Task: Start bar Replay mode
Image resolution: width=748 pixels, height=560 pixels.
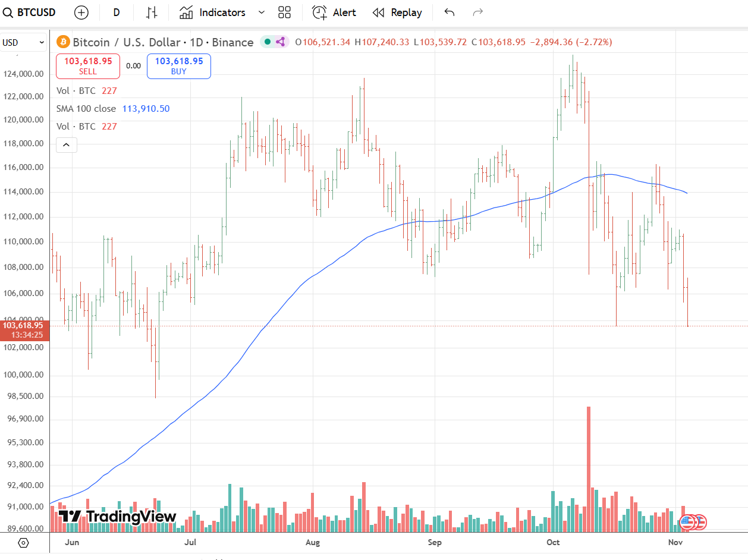Action: click(x=397, y=12)
